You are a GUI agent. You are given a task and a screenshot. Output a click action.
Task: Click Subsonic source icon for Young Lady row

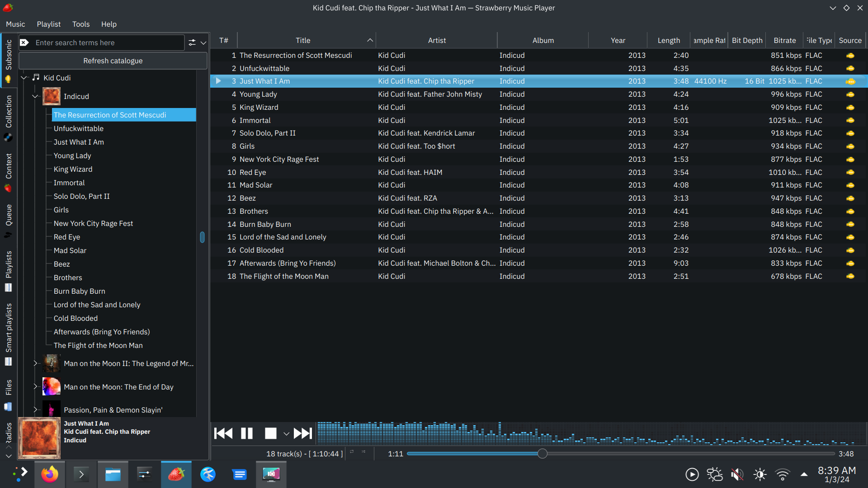coord(850,94)
